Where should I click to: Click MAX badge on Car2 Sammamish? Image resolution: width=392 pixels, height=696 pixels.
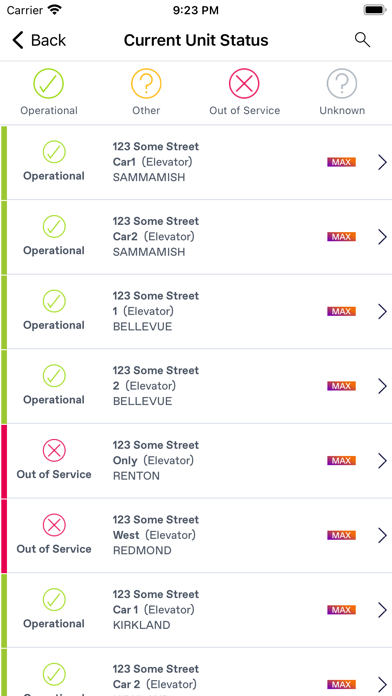(x=342, y=237)
